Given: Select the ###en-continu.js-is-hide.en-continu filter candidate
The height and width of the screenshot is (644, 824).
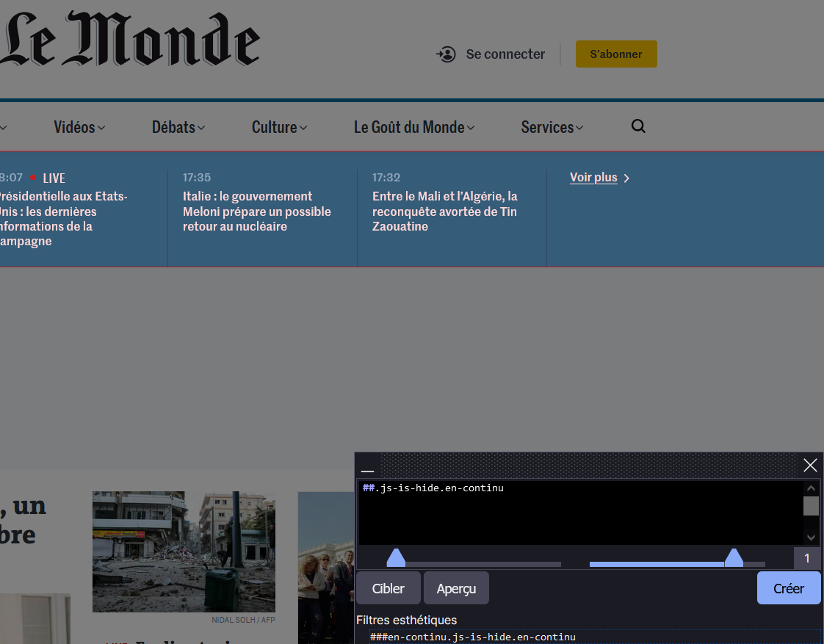Looking at the screenshot, I should point(473,637).
